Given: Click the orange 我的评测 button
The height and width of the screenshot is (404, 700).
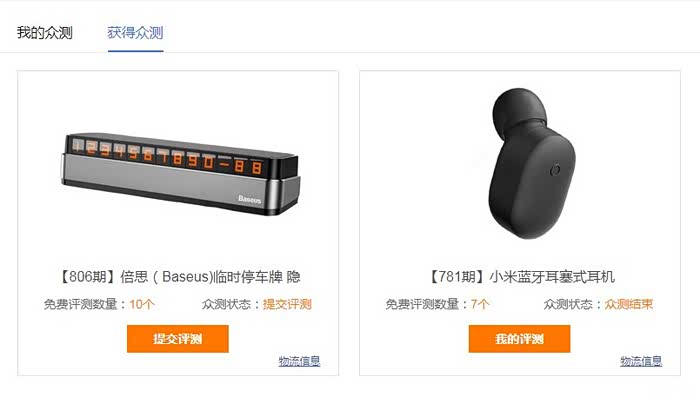Looking at the screenshot, I should coord(519,339).
